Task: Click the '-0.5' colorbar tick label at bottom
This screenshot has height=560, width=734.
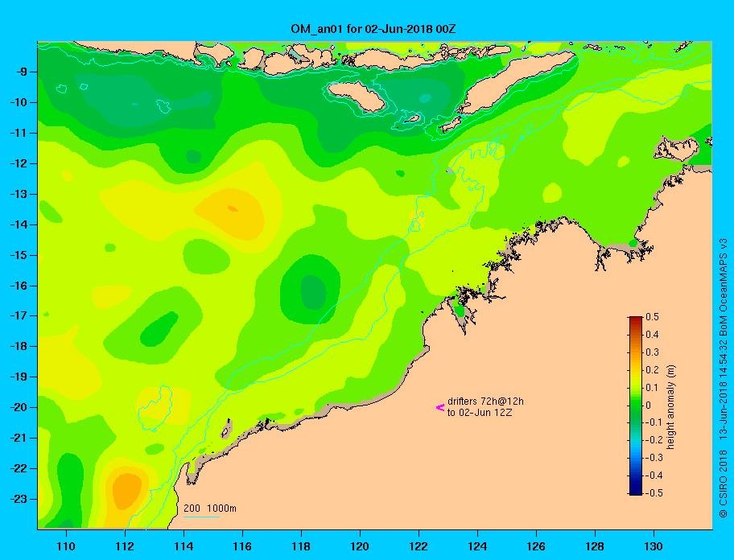Action: click(654, 493)
